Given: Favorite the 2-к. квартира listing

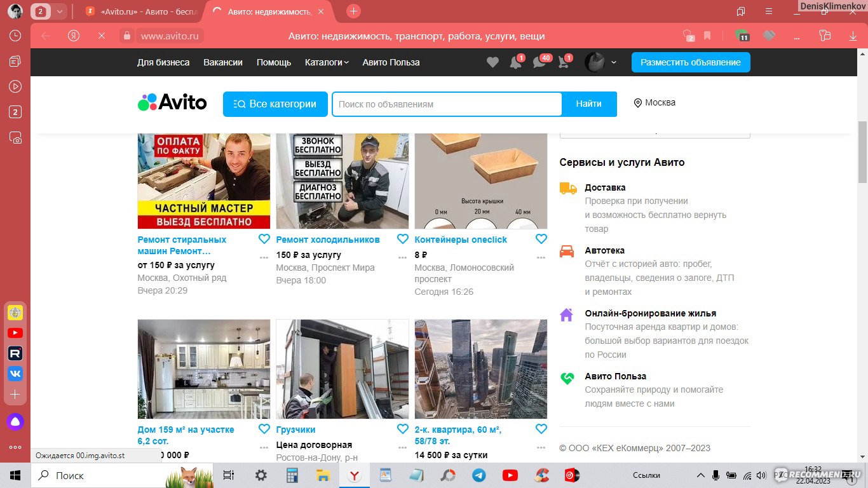Looking at the screenshot, I should [x=541, y=429].
